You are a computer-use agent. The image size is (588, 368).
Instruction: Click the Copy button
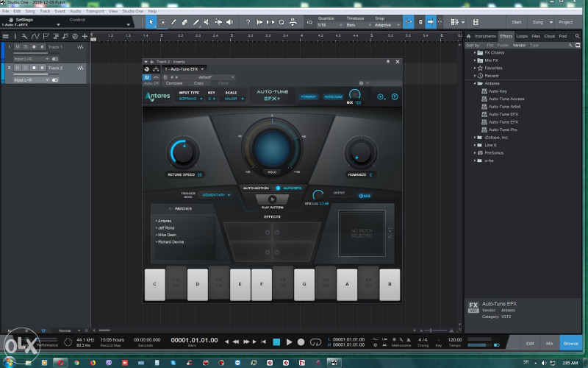pyautogui.click(x=198, y=83)
